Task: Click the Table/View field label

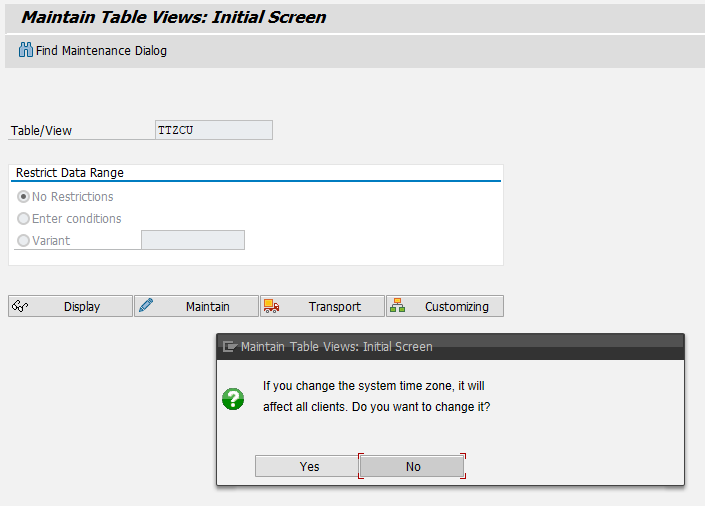Action: point(41,131)
